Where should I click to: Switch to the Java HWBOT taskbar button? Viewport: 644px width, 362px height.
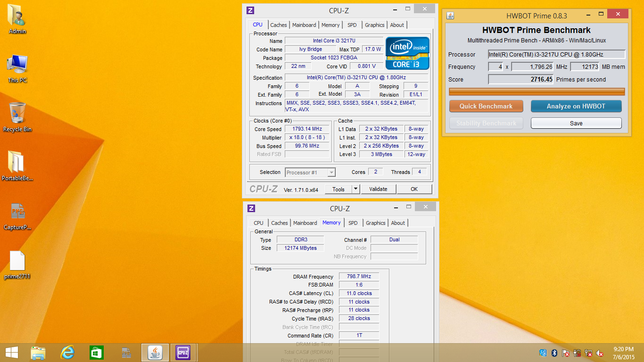coord(155,352)
